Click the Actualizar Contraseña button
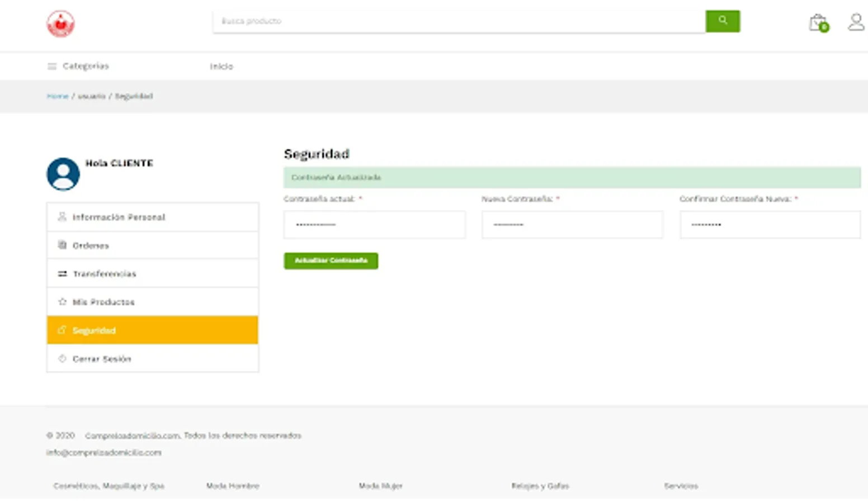868x503 pixels. 330,260
